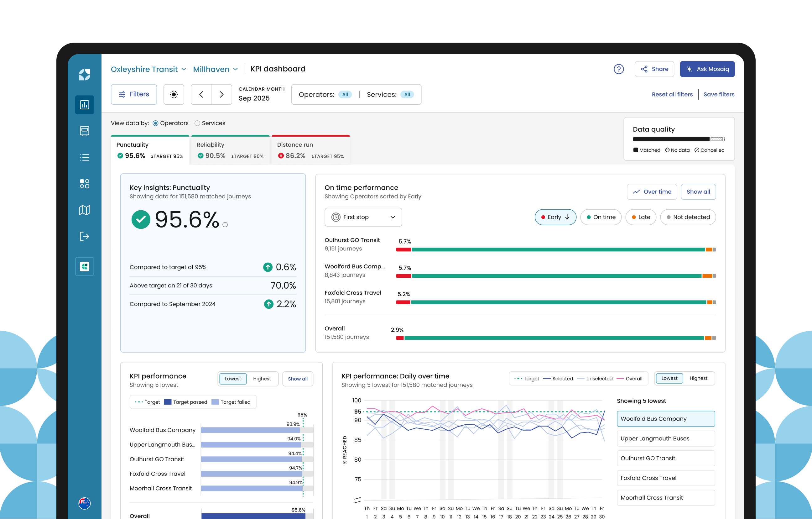The height and width of the screenshot is (519, 812).
Task: Select the Services radio button
Action: 197,123
